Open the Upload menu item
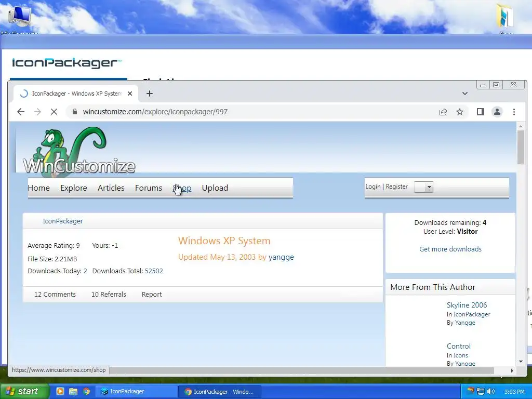The height and width of the screenshot is (399, 532). point(215,188)
